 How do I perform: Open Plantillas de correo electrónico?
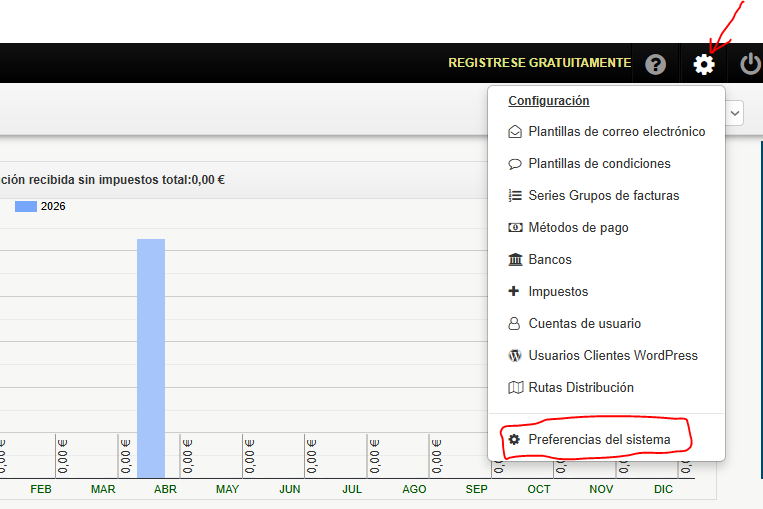(617, 131)
